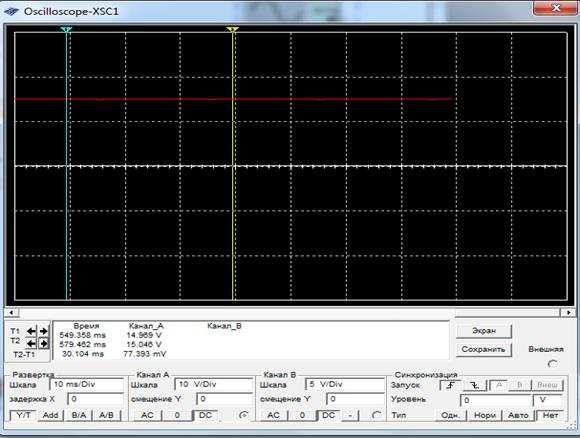This screenshot has height=438, width=580.
Task: Switch Channel B coupling to DC
Action: click(328, 415)
